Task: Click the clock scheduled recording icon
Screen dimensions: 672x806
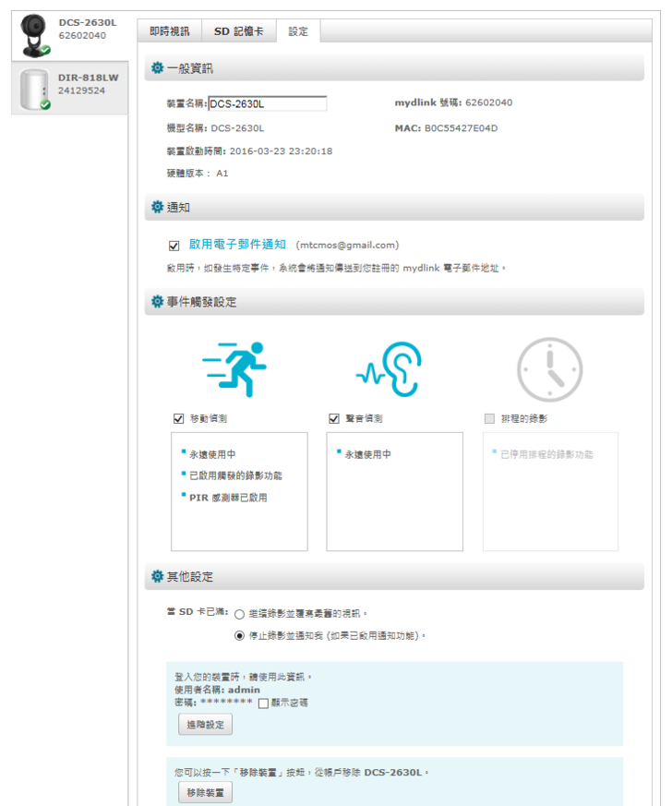Action: 549,369
